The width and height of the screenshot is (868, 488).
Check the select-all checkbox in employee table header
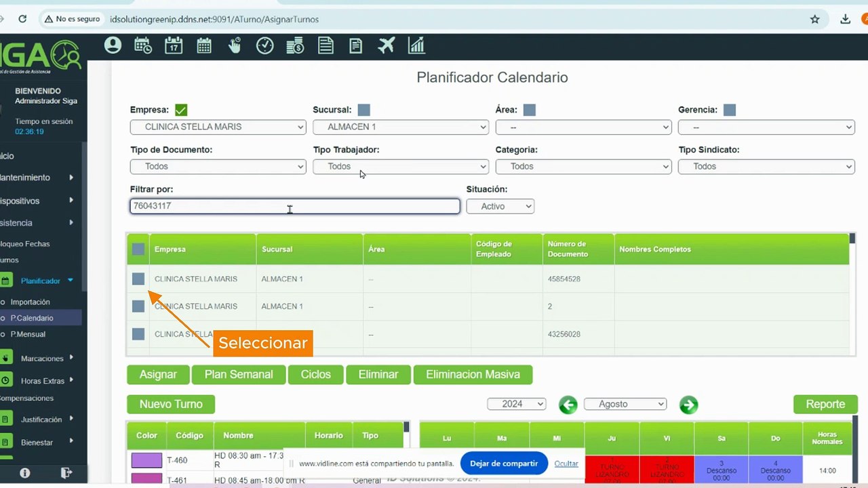click(138, 249)
